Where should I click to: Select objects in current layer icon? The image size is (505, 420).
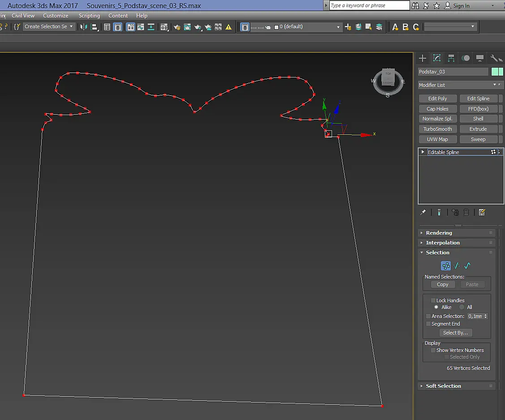coord(369,27)
